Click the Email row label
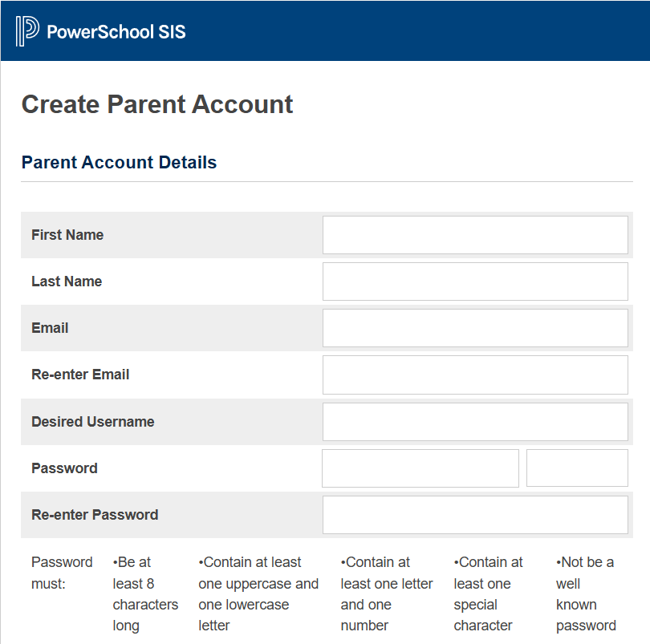 [x=50, y=327]
